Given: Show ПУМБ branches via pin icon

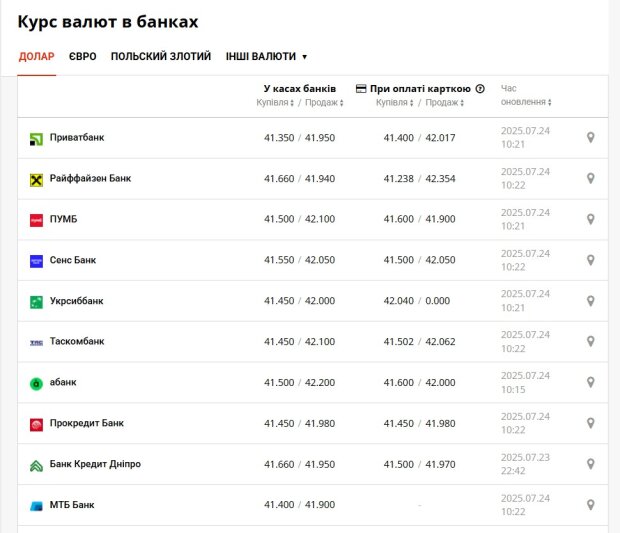Looking at the screenshot, I should tap(590, 219).
